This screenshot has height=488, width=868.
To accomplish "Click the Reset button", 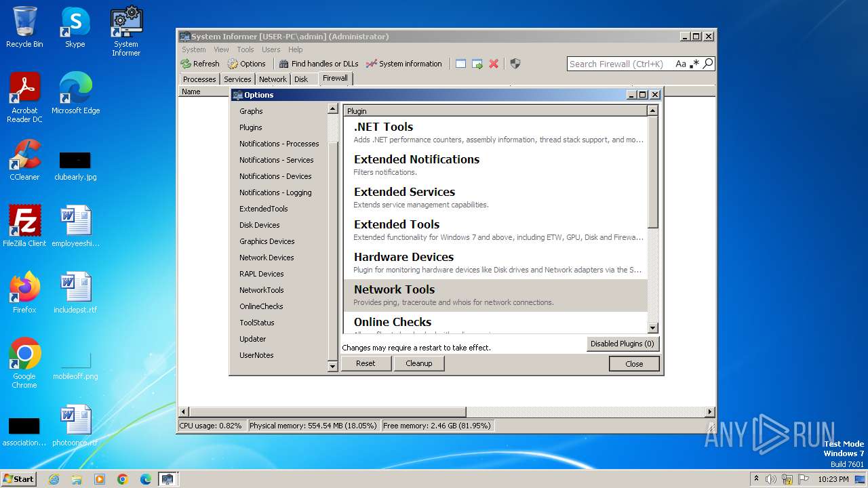I will pyautogui.click(x=366, y=363).
